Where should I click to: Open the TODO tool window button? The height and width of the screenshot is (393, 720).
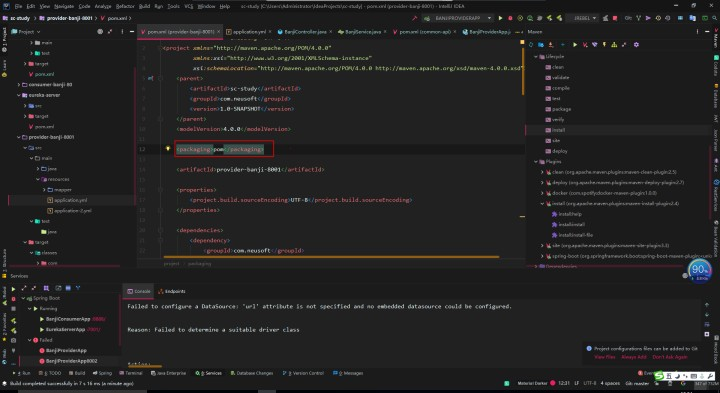pyautogui.click(x=51, y=373)
